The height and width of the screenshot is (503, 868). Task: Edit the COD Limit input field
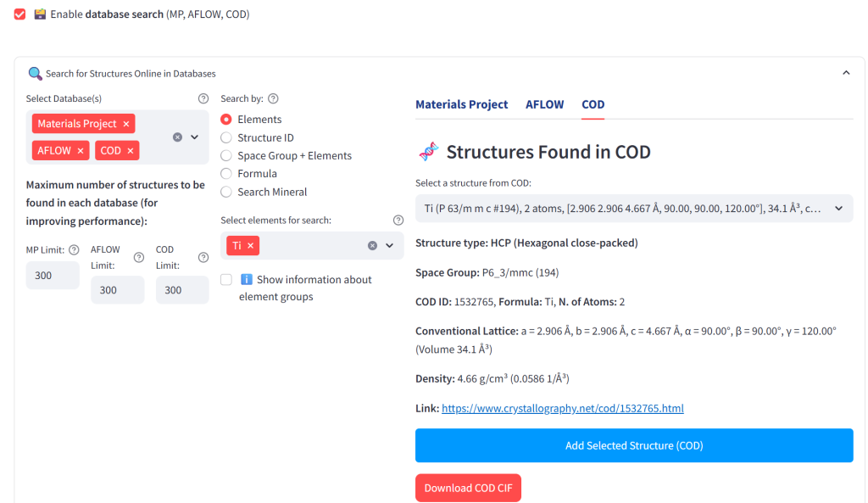pyautogui.click(x=181, y=290)
